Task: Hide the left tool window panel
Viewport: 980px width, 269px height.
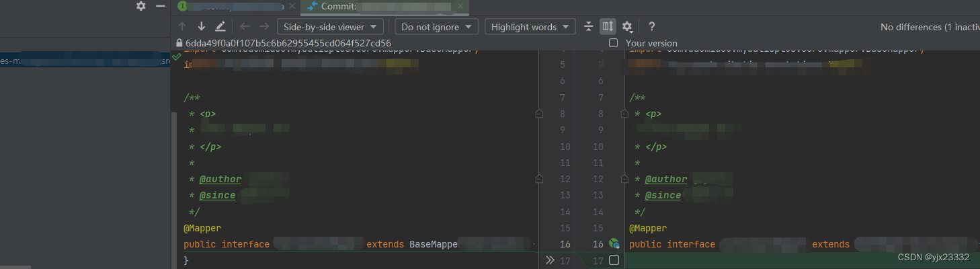Action: pyautogui.click(x=160, y=6)
